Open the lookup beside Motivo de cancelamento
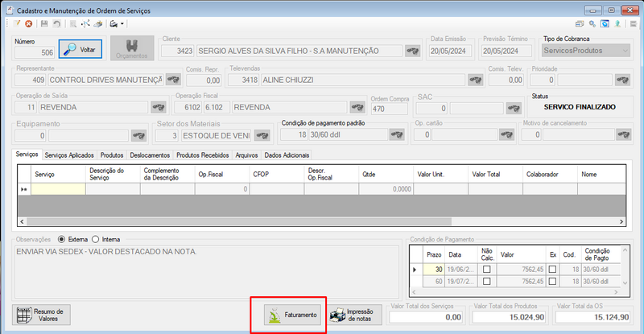This screenshot has height=334, width=644. pyautogui.click(x=623, y=134)
